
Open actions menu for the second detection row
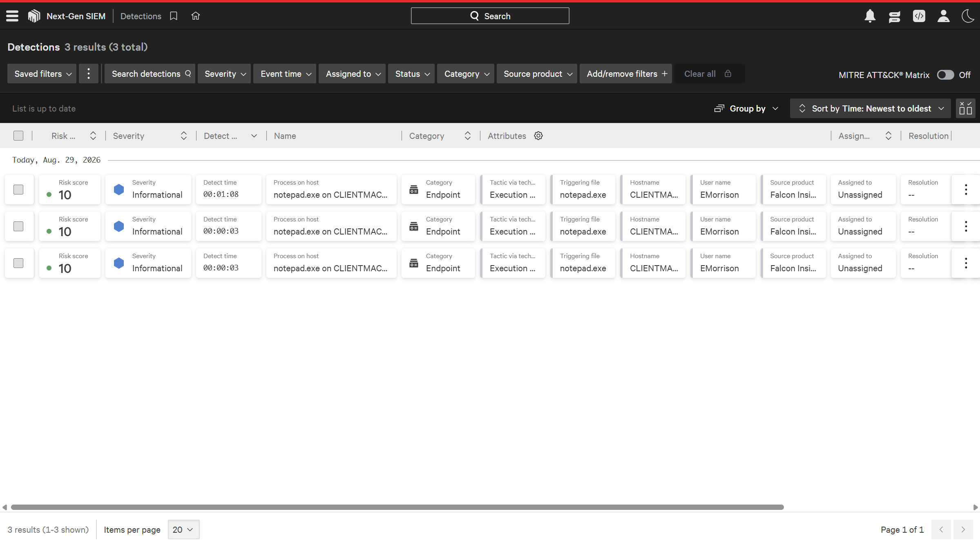(966, 226)
